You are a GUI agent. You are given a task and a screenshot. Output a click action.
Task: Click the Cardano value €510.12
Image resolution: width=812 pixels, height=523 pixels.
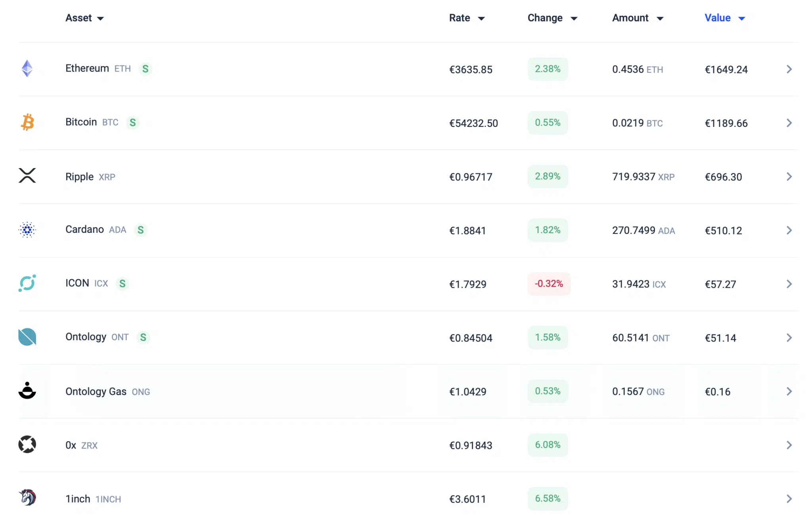coord(723,231)
